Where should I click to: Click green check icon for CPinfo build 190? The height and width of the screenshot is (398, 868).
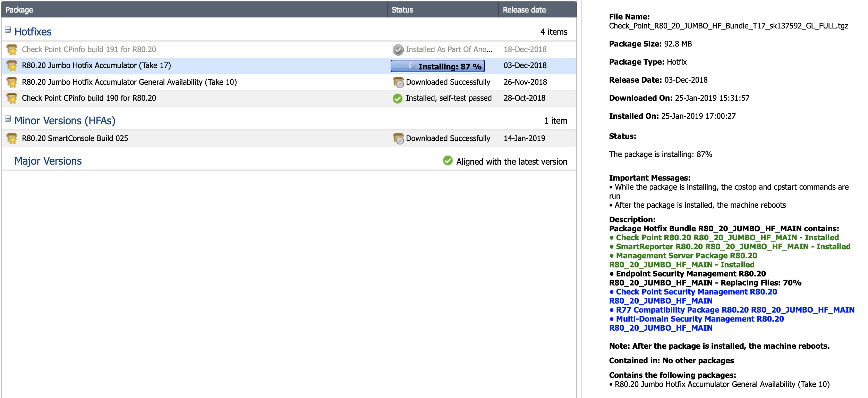[398, 99]
